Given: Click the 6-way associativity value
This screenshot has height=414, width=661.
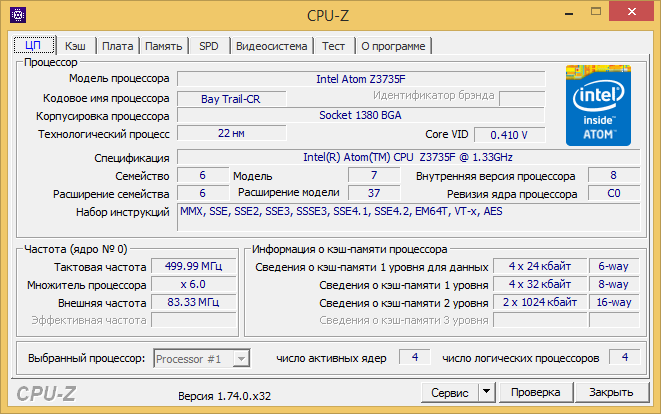Looking at the screenshot, I should coord(614,266).
